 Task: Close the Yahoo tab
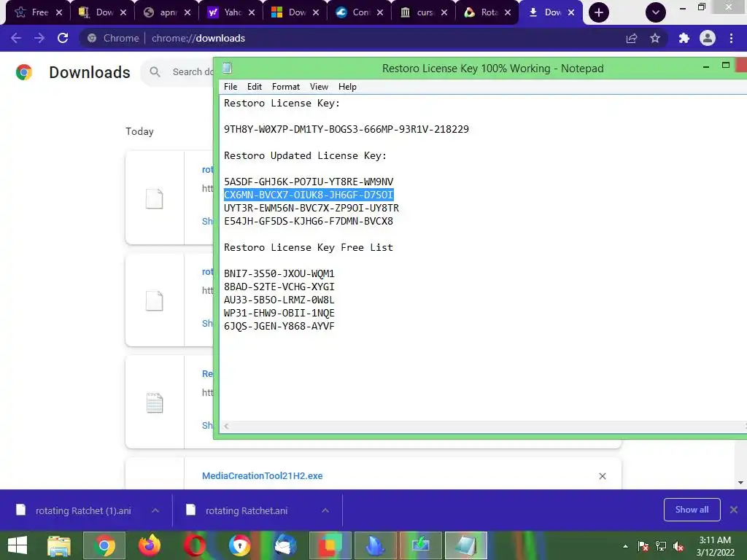(252, 12)
